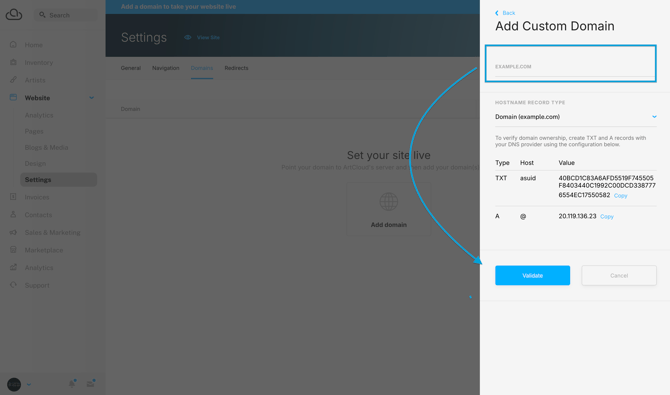This screenshot has height=395, width=670.
Task: Click the Artists brush icon
Action: tap(13, 80)
